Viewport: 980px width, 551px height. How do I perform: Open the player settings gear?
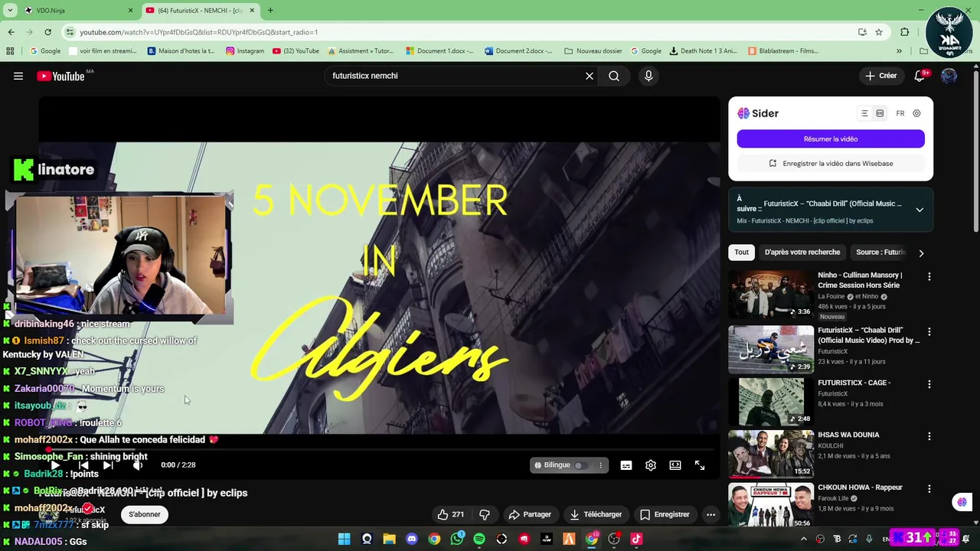click(x=651, y=465)
